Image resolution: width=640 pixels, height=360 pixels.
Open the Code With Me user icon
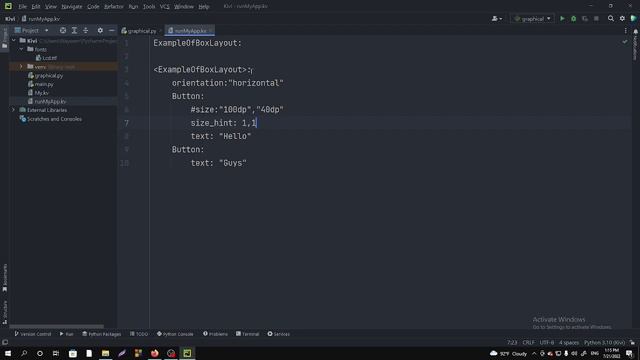(496, 19)
